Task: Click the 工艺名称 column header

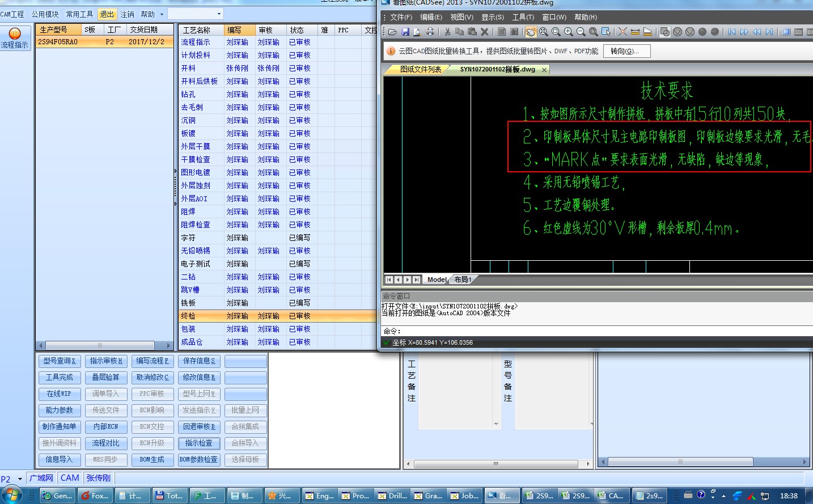Action: [x=201, y=30]
